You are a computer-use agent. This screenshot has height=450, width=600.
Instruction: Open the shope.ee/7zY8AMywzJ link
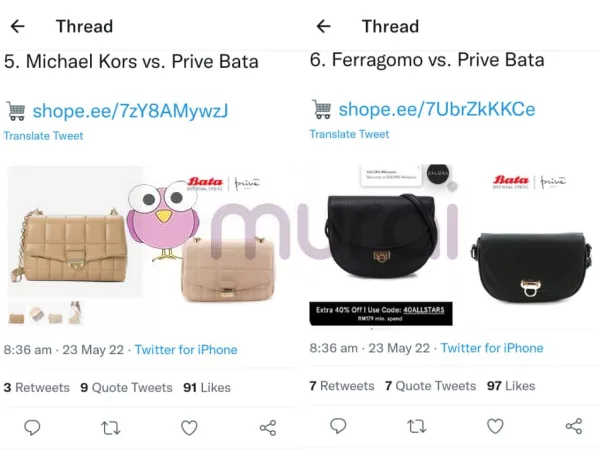pos(130,111)
